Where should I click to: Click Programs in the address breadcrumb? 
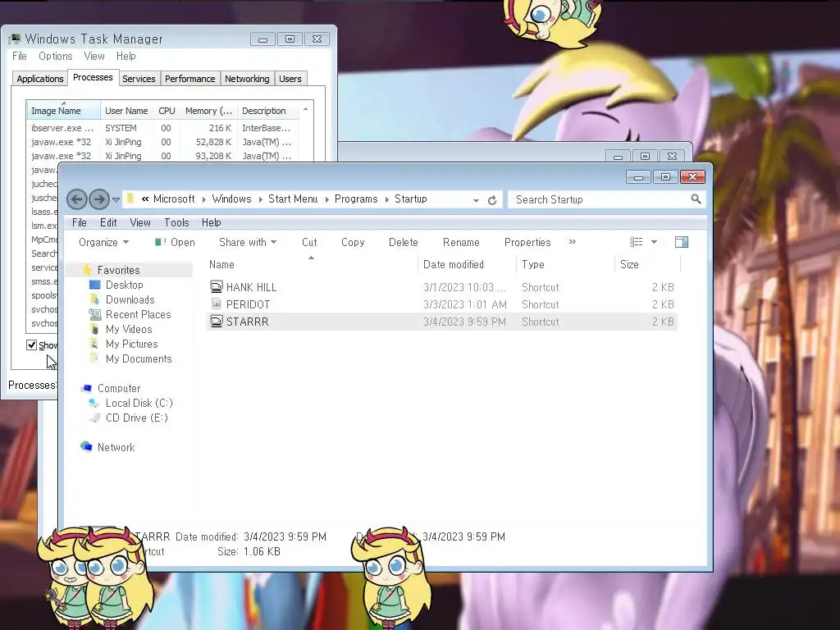(x=356, y=199)
